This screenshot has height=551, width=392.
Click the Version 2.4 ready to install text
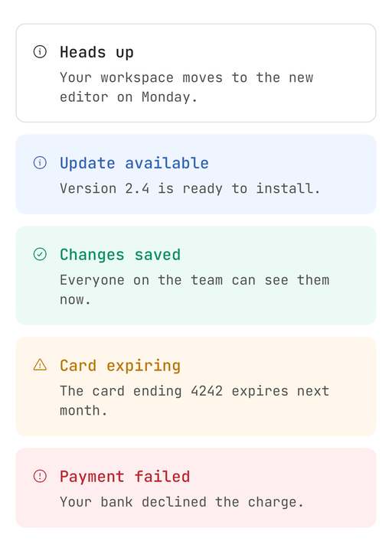(x=190, y=188)
